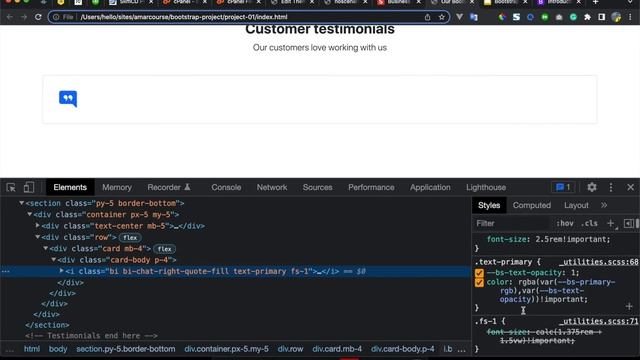This screenshot has height=360, width=640.
Task: Click the translate extension icon
Action: click(x=473, y=17)
